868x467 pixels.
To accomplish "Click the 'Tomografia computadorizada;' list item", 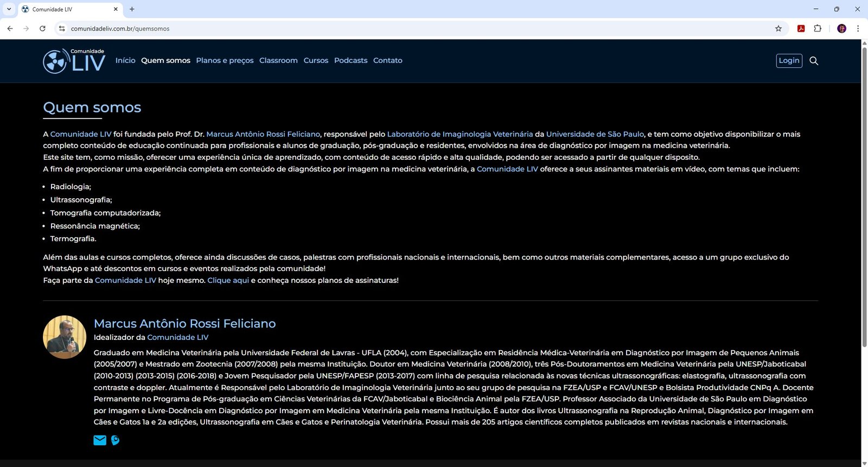I will point(105,213).
